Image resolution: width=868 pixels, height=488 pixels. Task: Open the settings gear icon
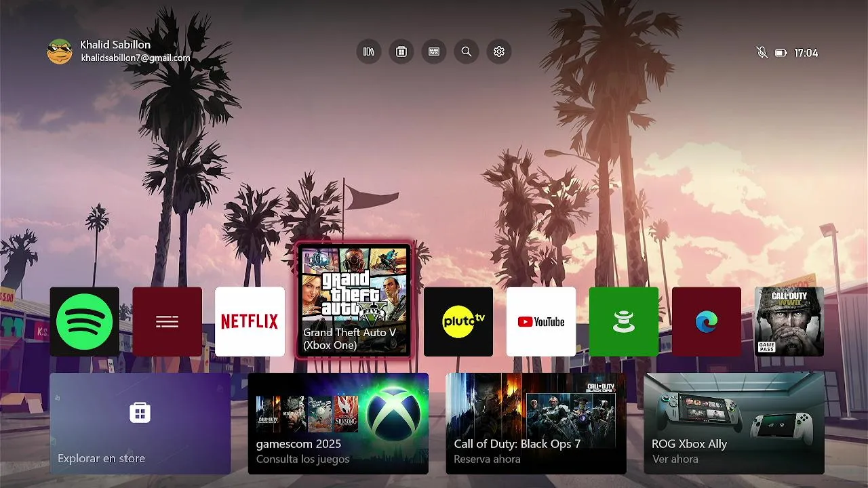click(499, 52)
